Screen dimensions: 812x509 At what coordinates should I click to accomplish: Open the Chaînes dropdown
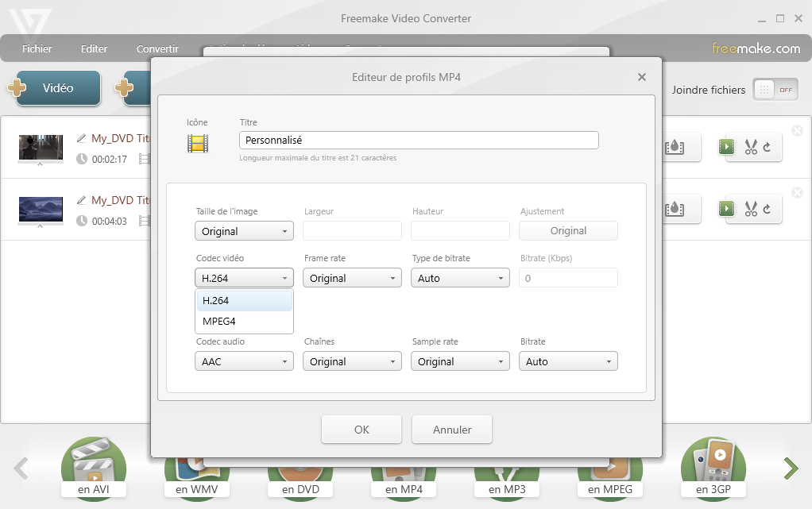tap(352, 361)
